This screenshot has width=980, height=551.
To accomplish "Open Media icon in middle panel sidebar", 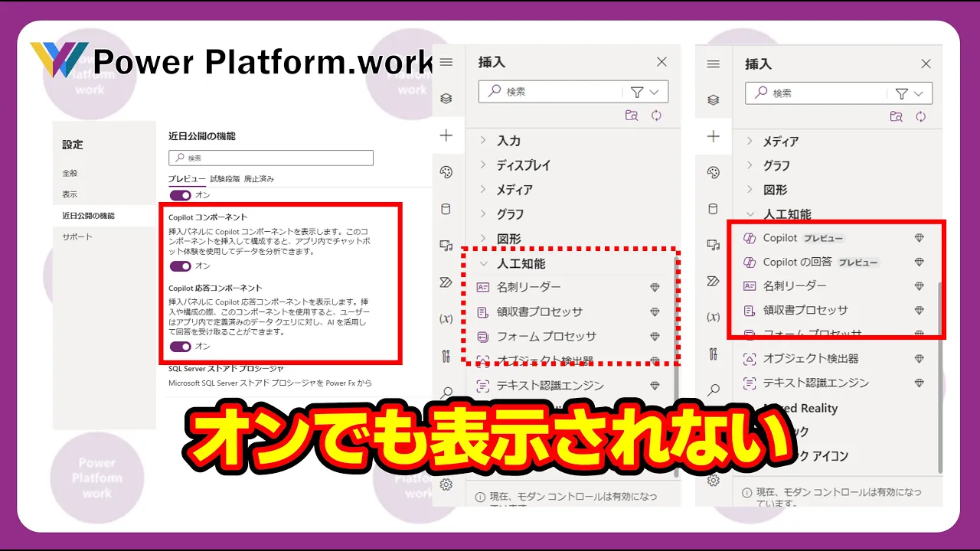I will click(x=446, y=246).
